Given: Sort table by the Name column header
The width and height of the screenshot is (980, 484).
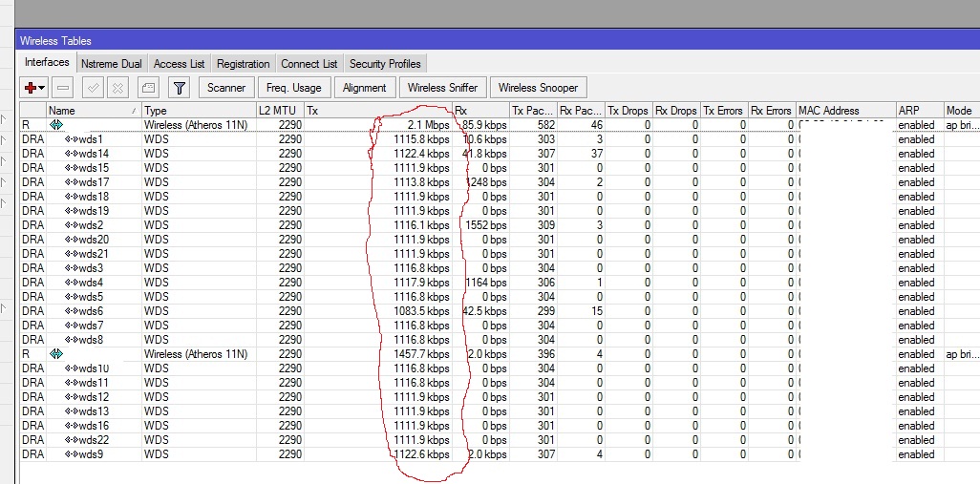Looking at the screenshot, I should tap(92, 111).
